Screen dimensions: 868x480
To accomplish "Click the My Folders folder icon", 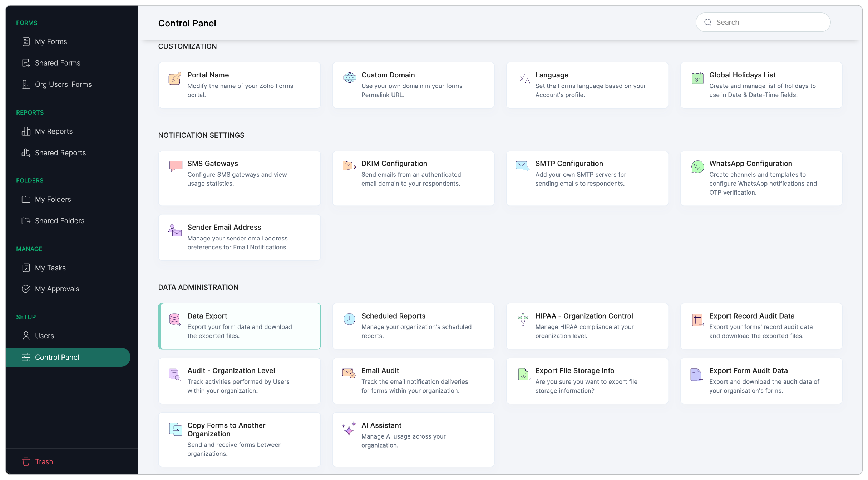I will point(25,199).
